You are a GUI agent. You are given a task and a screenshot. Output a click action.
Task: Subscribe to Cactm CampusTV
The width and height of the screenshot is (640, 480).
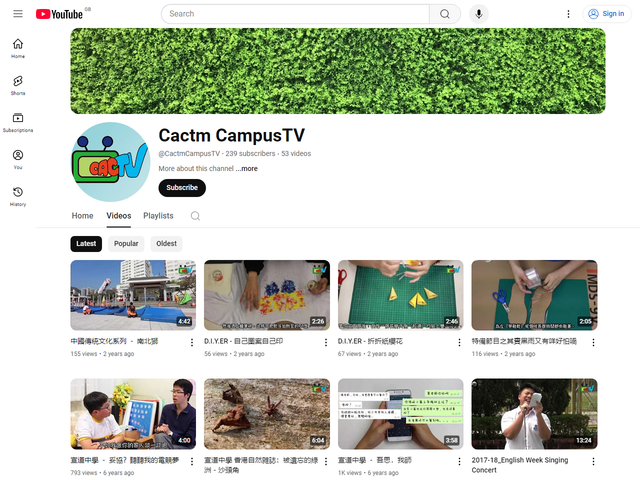point(182,188)
